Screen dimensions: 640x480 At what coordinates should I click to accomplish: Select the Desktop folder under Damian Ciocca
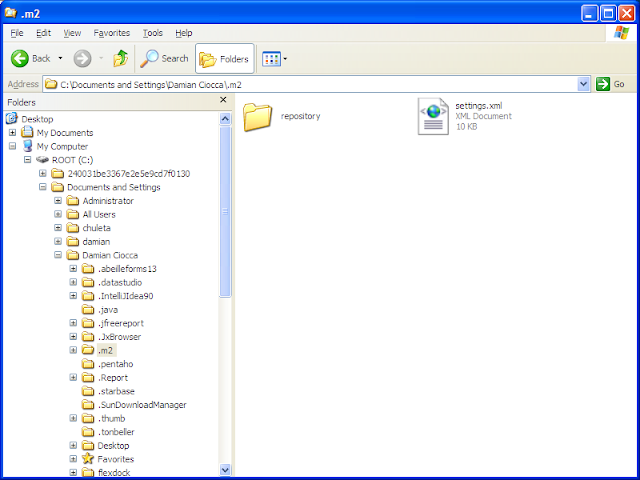[113, 446]
